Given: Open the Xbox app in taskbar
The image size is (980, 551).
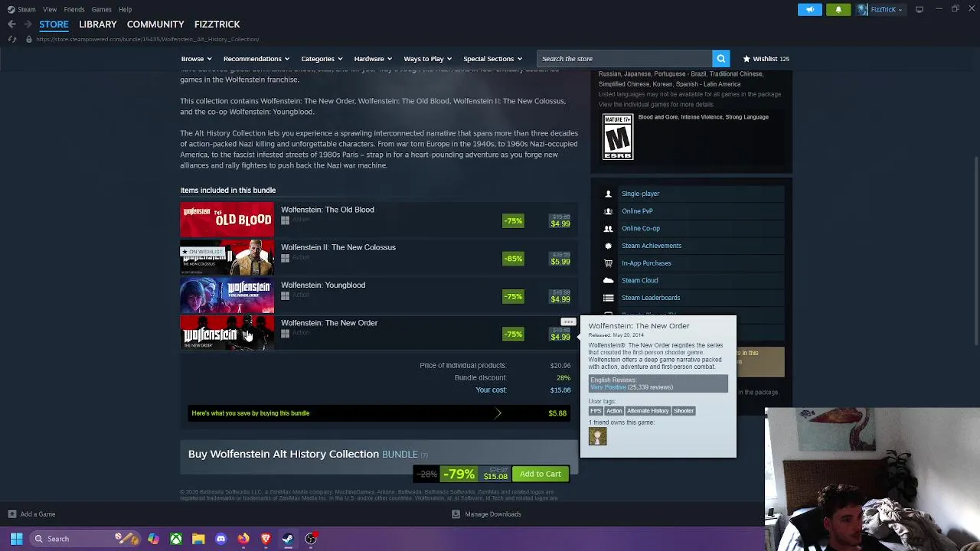Looking at the screenshot, I should pos(176,539).
